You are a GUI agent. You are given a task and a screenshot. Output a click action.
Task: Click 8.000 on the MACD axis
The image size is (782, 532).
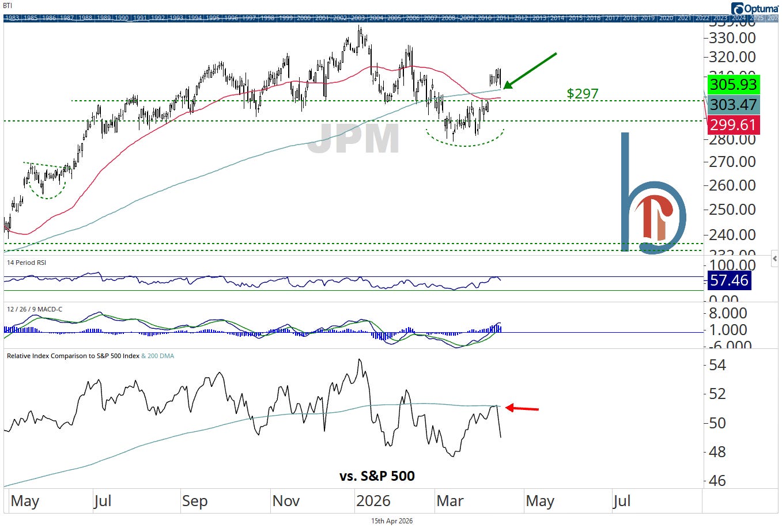[x=729, y=313]
